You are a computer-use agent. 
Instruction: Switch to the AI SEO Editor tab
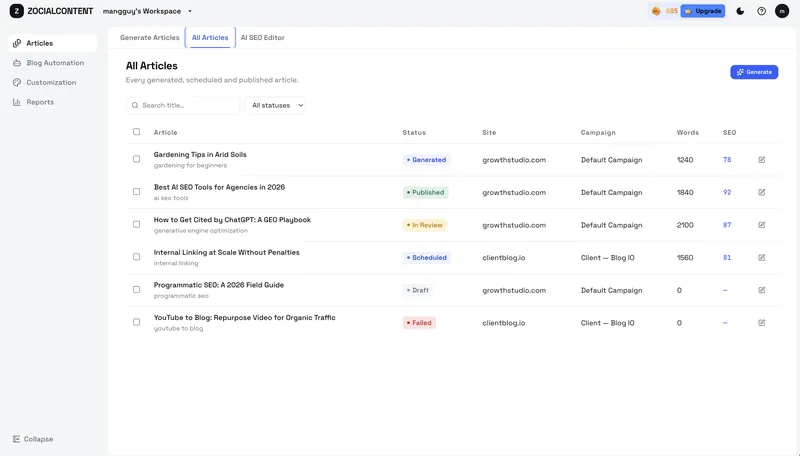[x=263, y=38]
